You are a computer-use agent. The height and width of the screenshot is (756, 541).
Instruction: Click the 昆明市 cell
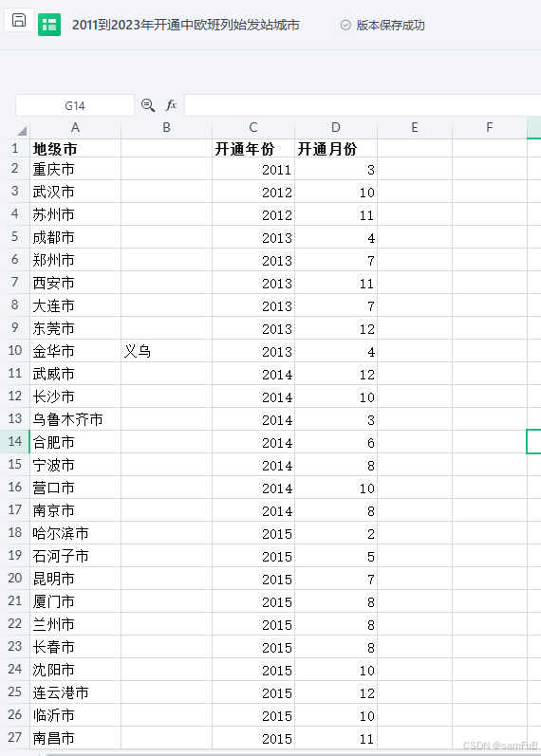pos(75,579)
